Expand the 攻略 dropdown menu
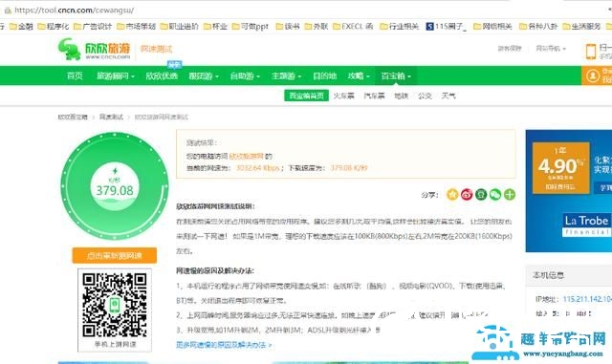The image size is (612, 364). click(359, 76)
